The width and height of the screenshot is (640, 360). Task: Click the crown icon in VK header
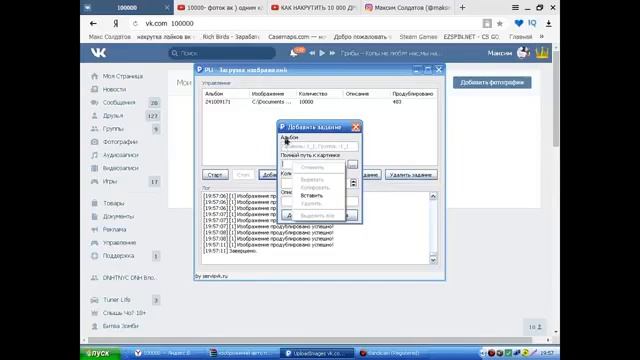(542, 53)
